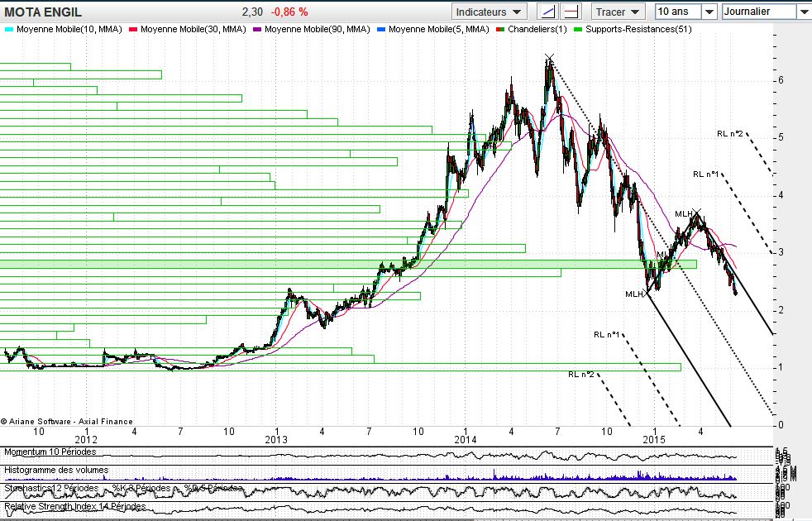The height and width of the screenshot is (521, 812).
Task: Select the trend line drawing tool
Action: pyautogui.click(x=548, y=12)
